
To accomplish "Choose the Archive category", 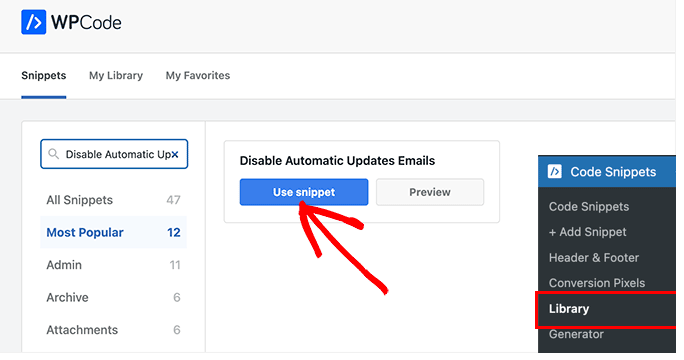I will tap(113, 297).
